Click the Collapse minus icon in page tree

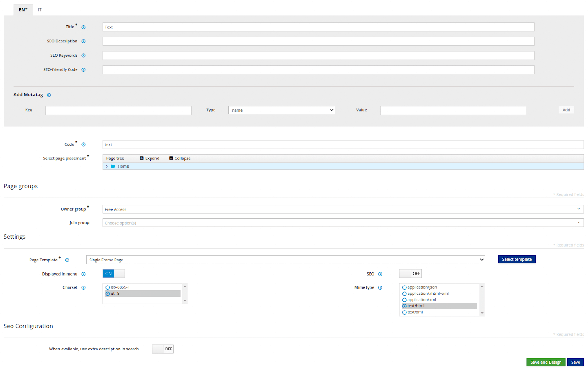tap(171, 158)
